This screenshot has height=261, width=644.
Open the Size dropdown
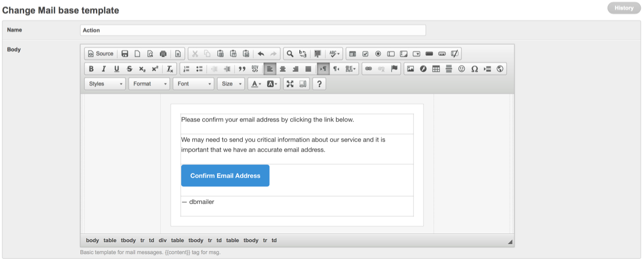[231, 84]
